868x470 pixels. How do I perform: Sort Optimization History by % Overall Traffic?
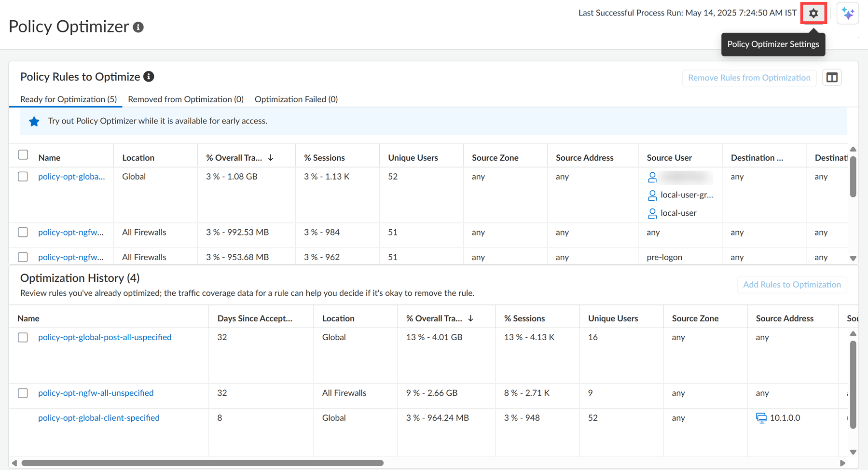(x=470, y=318)
